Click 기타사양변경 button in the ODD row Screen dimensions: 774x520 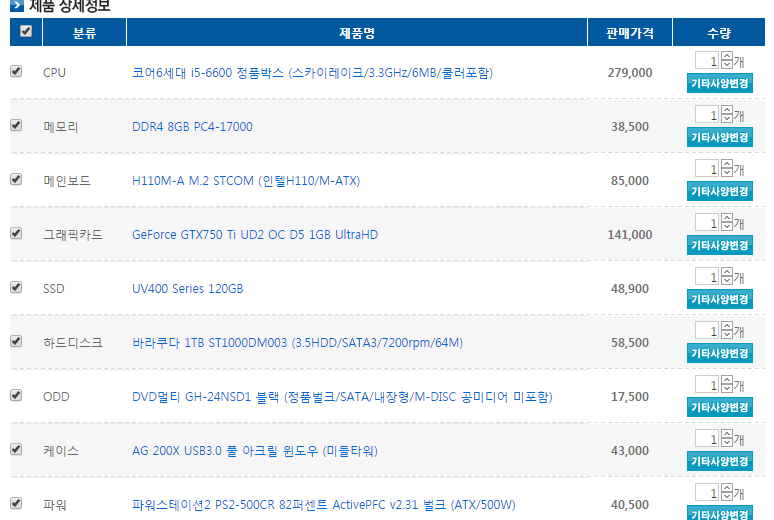(720, 407)
